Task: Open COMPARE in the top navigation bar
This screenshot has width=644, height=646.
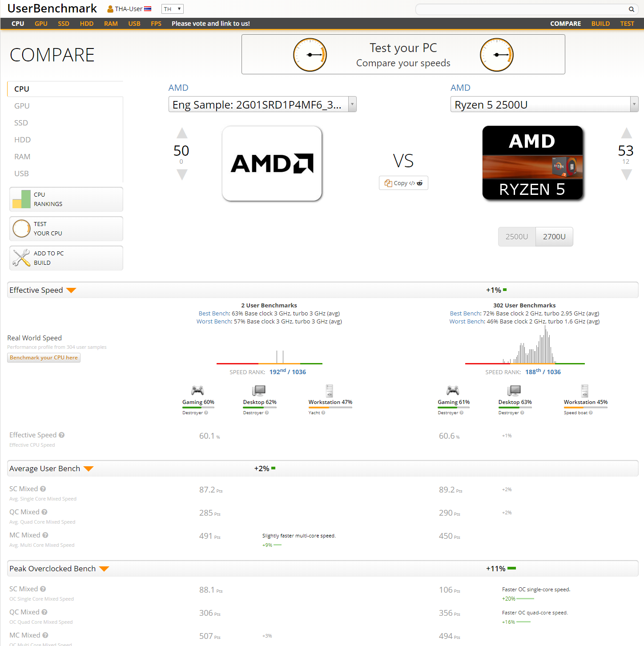Action: 565,24
